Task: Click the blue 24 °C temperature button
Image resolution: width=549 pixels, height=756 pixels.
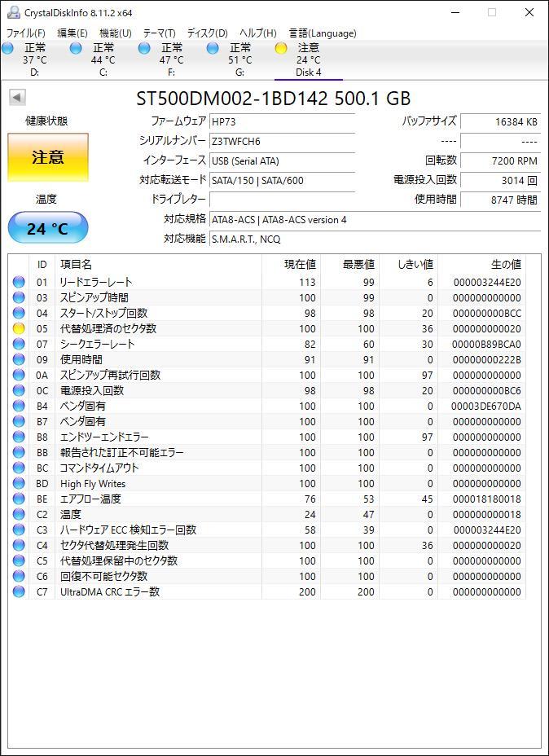Action: tap(48, 228)
